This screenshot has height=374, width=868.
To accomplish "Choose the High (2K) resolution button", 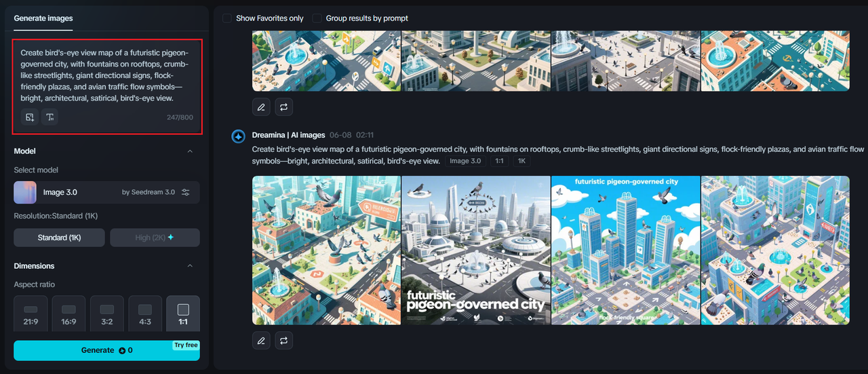I will tap(155, 238).
